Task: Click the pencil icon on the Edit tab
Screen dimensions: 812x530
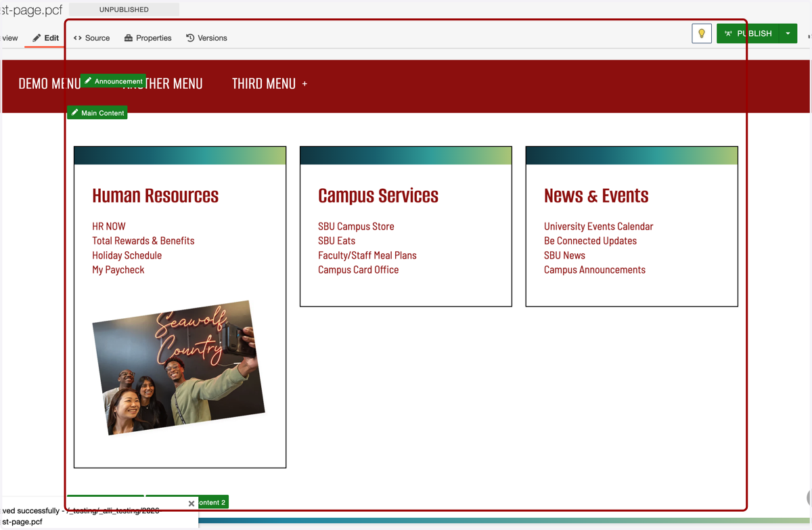Action: [37, 38]
